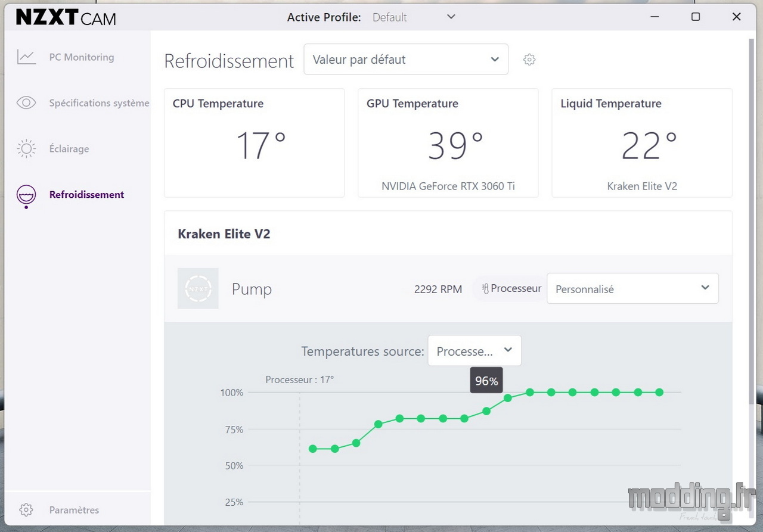Click the 2292 RPM pump speed value
The height and width of the screenshot is (532, 763).
pyautogui.click(x=438, y=289)
